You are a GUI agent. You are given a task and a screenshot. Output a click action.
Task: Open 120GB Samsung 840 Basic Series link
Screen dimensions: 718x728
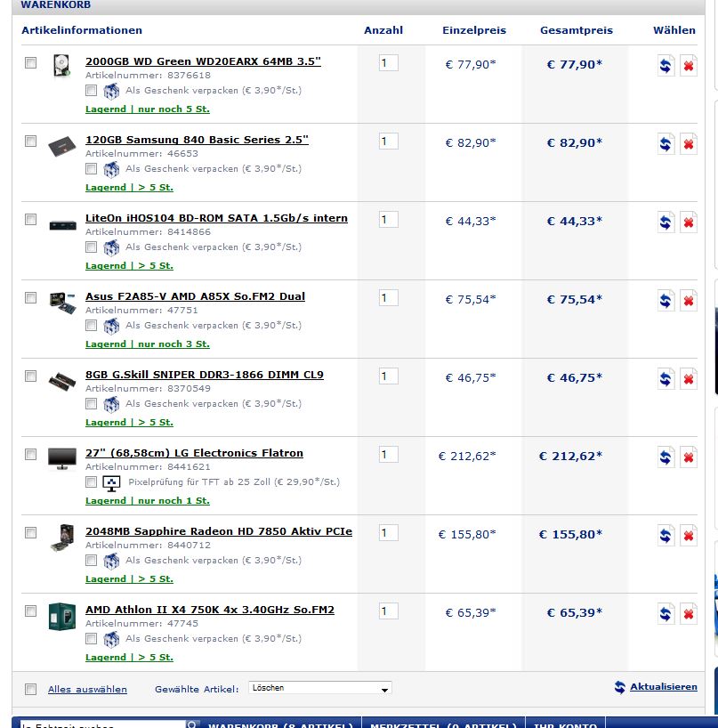197,141
